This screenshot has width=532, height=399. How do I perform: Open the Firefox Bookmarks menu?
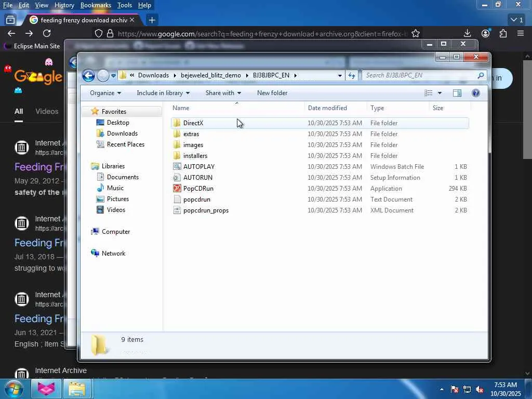(x=96, y=5)
